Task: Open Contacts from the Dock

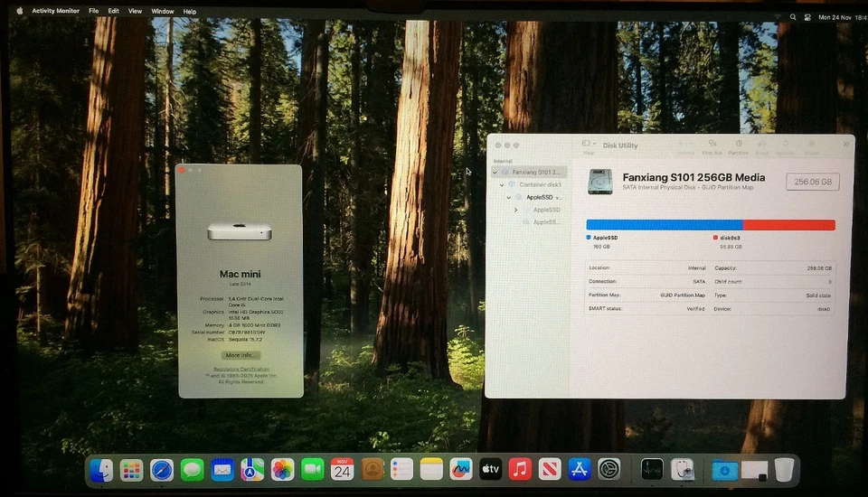Action: click(372, 471)
